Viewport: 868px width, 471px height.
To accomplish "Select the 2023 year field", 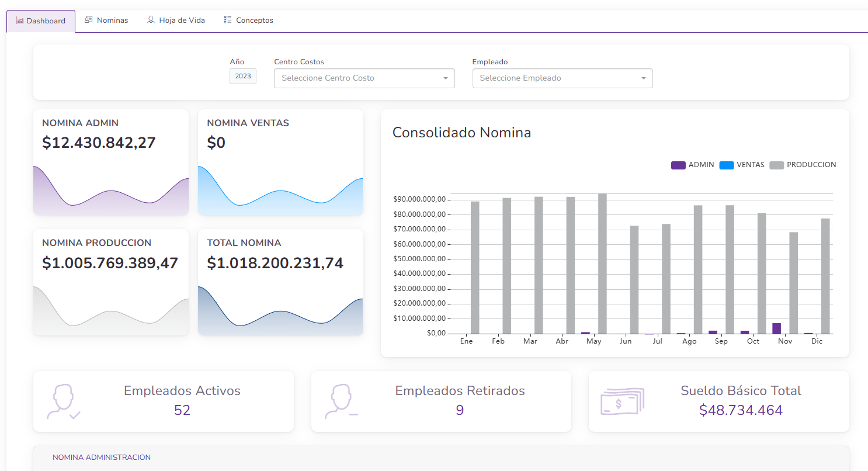I will point(243,76).
